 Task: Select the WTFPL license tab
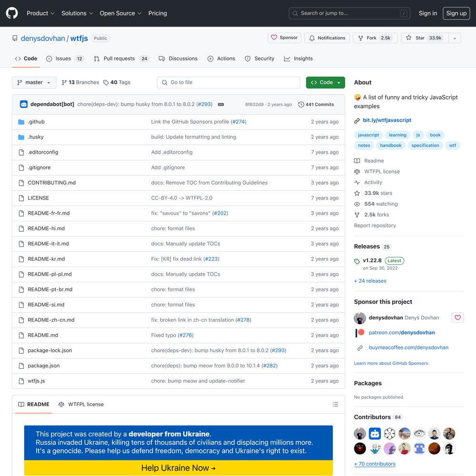[81, 404]
